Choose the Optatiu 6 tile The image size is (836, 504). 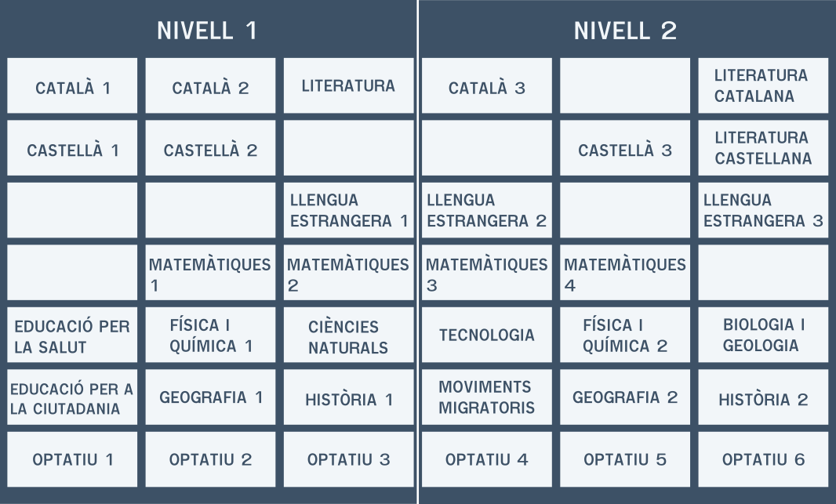(763, 459)
